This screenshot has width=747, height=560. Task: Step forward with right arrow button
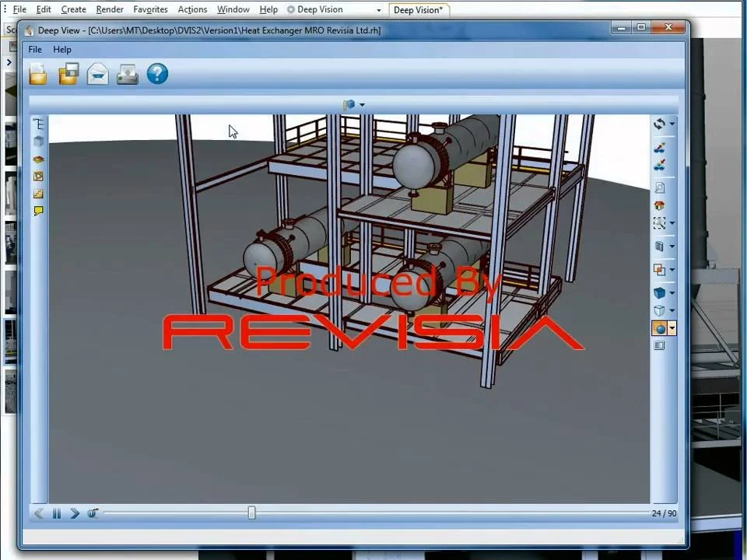tap(75, 513)
